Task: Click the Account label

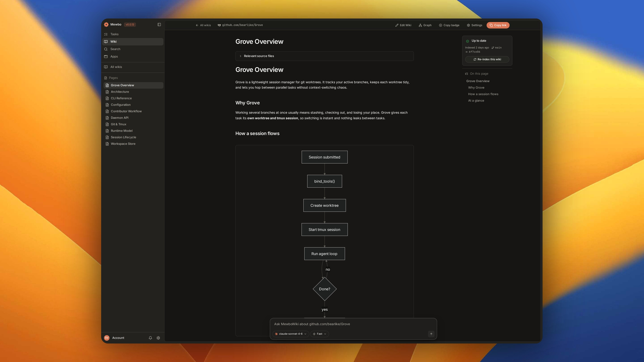Action: (x=118, y=338)
